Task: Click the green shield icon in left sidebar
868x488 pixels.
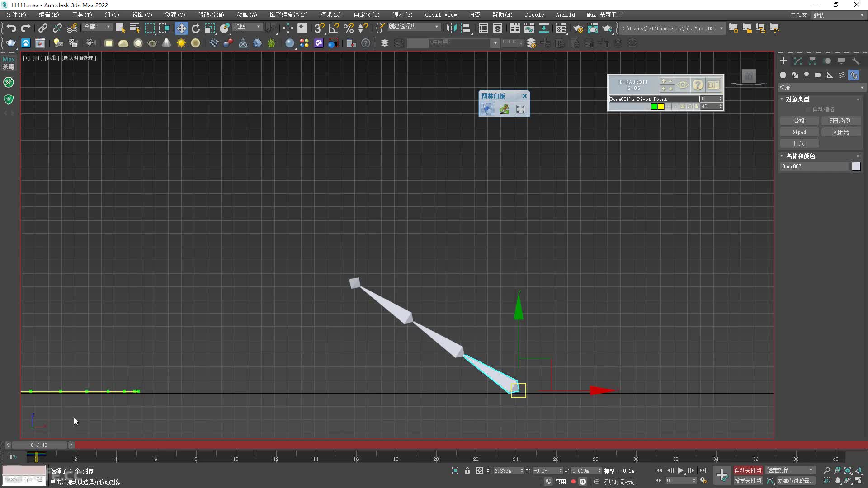Action: point(9,99)
